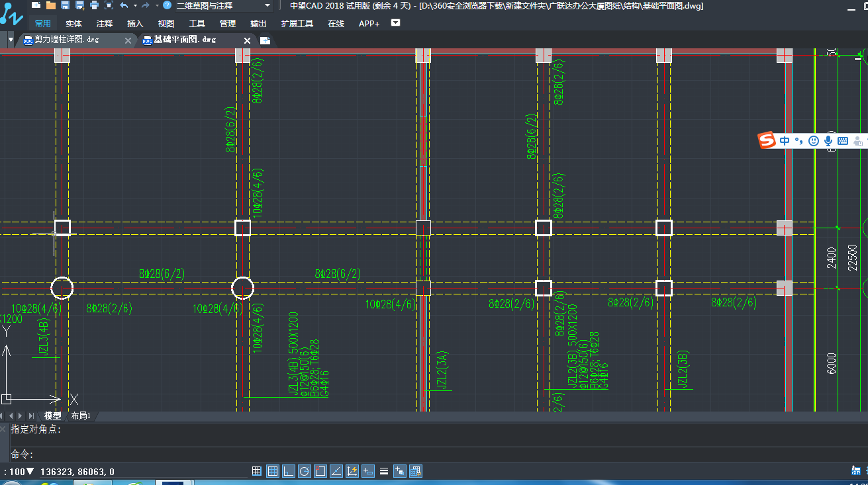
Task: Close the 剪力墙柱详图.dwg tab
Action: pyautogui.click(x=128, y=40)
